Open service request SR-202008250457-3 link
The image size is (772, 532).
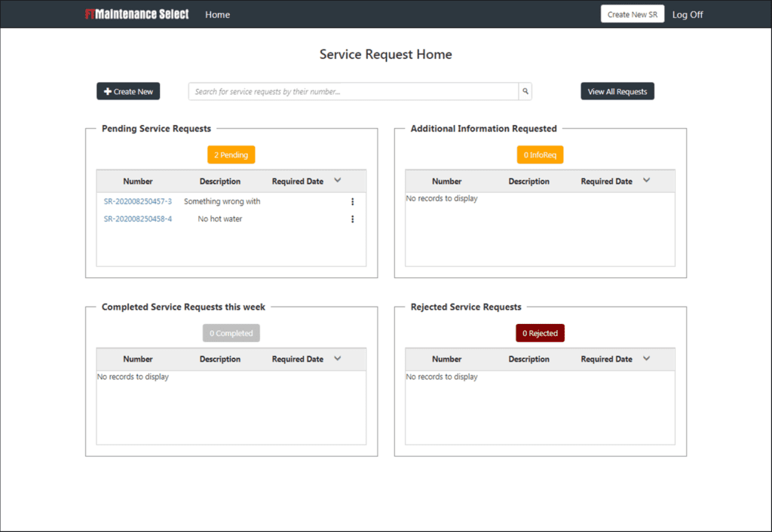point(138,201)
